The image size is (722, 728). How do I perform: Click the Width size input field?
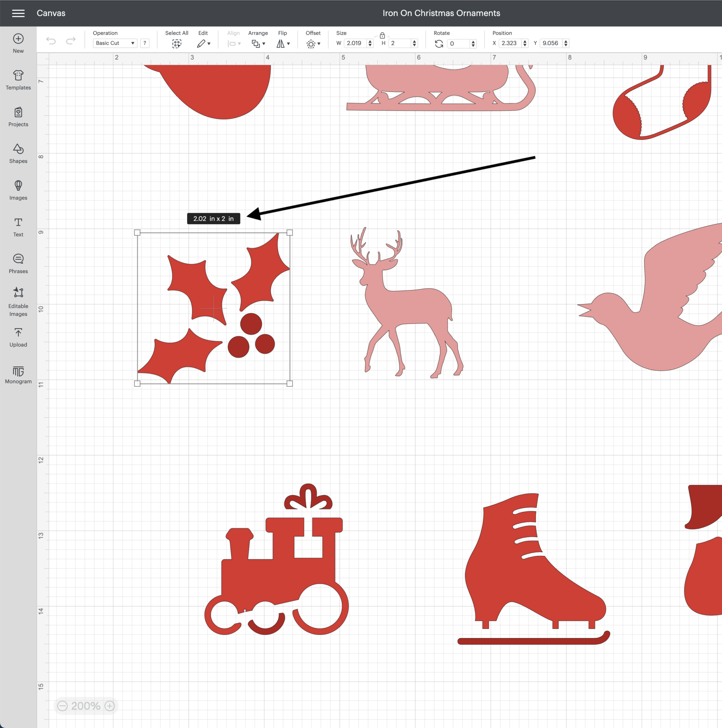(x=355, y=43)
